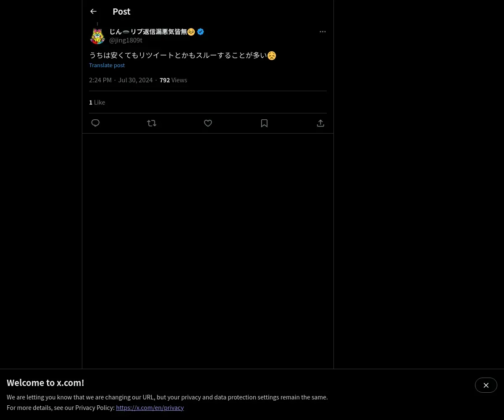Image resolution: width=504 pixels, height=420 pixels.
Task: Open the x.com/en/privacy policy link
Action: (150, 407)
